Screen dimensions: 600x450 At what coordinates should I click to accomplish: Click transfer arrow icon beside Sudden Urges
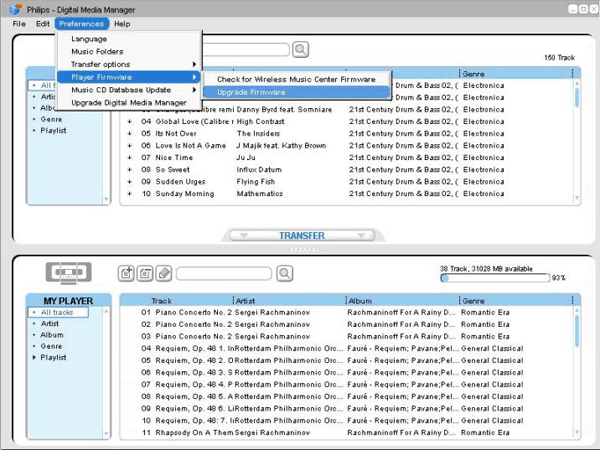click(x=130, y=181)
